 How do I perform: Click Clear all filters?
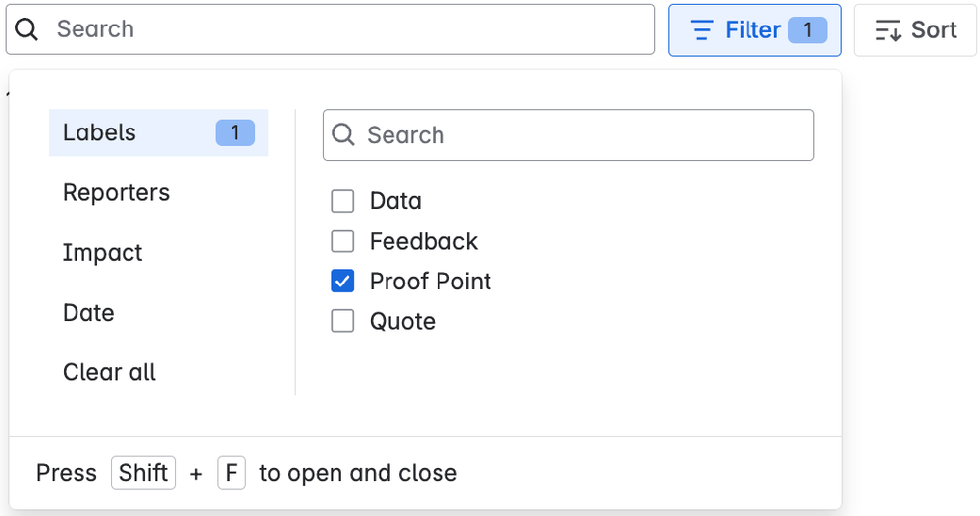tap(109, 373)
